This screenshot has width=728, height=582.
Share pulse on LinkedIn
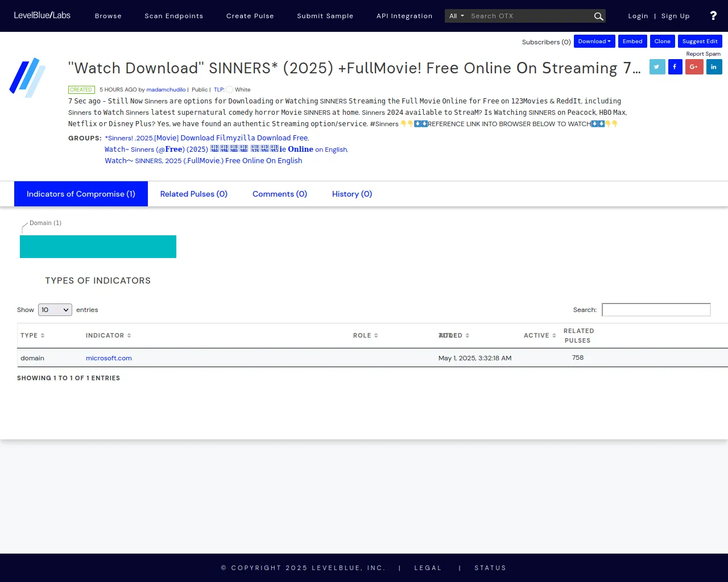(x=714, y=67)
